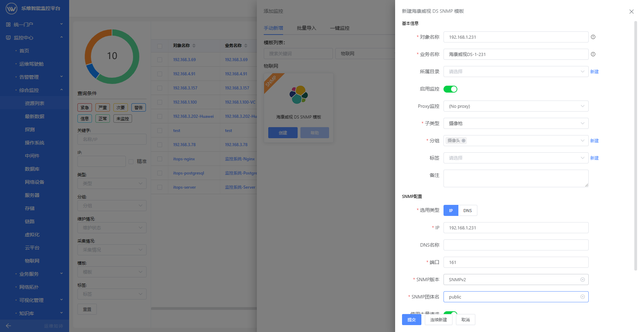Sort the table by 业务名称 column

246,46
